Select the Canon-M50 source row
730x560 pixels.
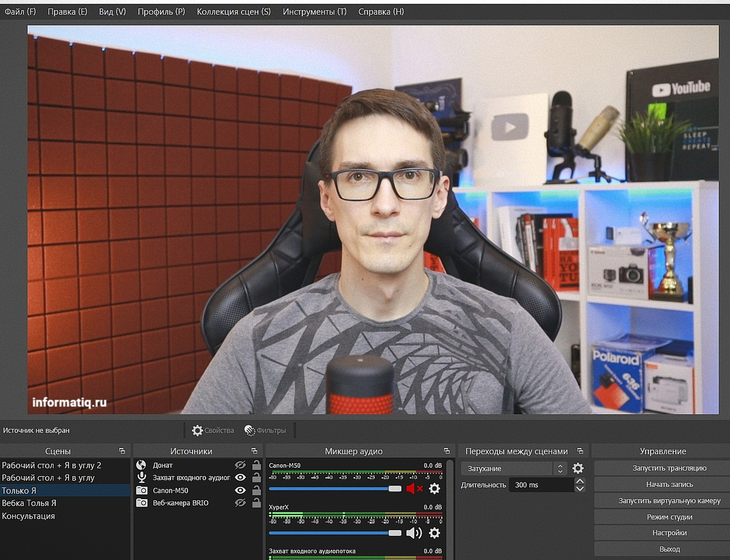coord(198,490)
